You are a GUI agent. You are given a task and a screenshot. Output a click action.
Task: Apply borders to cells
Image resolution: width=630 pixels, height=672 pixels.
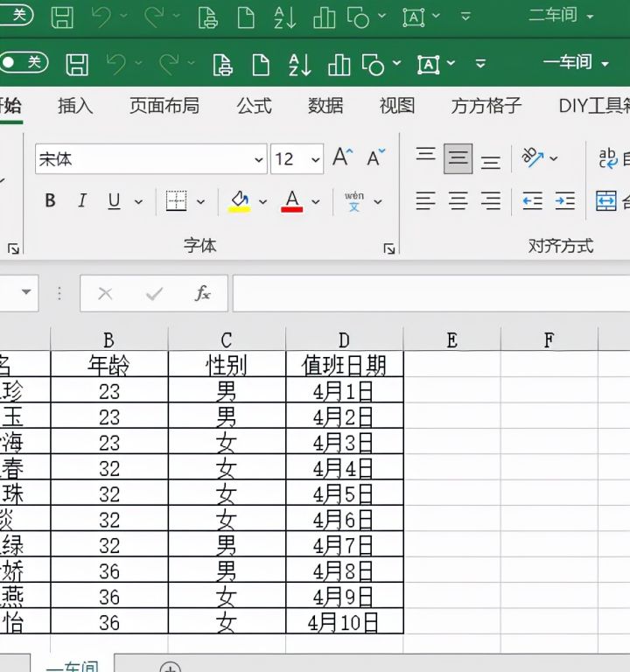pos(176,200)
